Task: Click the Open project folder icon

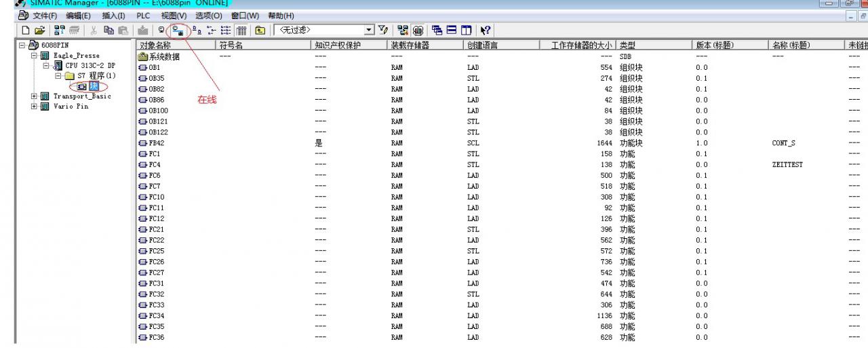Action: (x=40, y=31)
